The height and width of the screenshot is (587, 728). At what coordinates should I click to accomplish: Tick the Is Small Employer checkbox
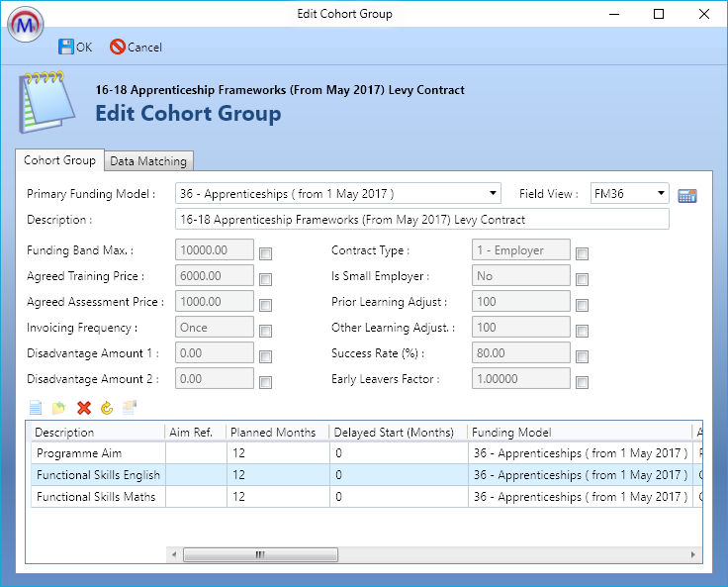pos(582,279)
